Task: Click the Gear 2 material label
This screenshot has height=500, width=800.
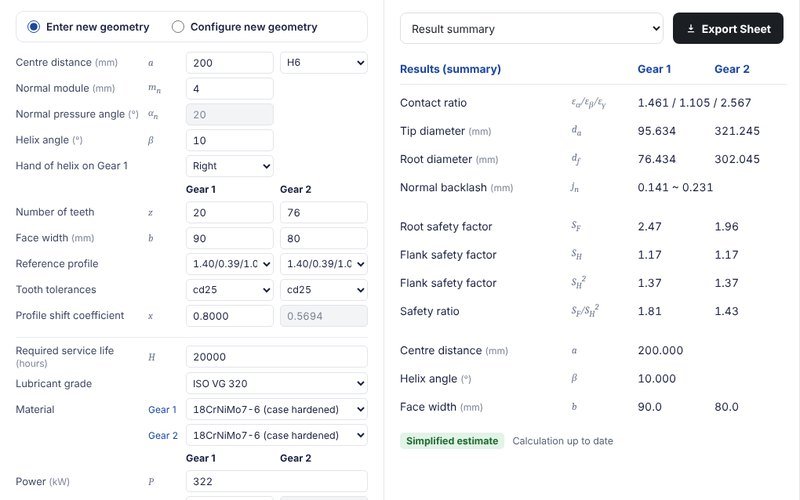Action: 163,435
